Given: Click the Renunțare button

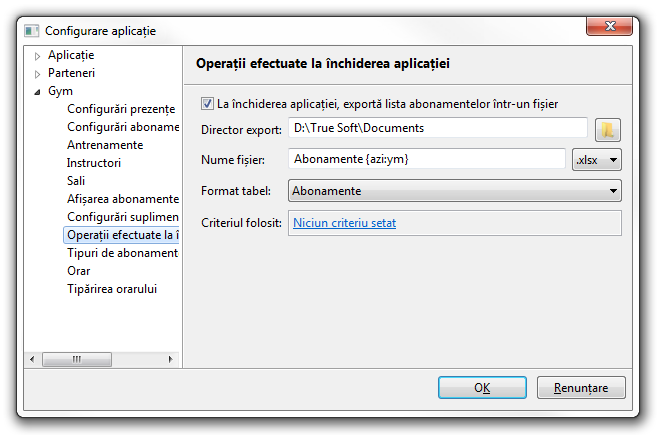Looking at the screenshot, I should pyautogui.click(x=580, y=387).
